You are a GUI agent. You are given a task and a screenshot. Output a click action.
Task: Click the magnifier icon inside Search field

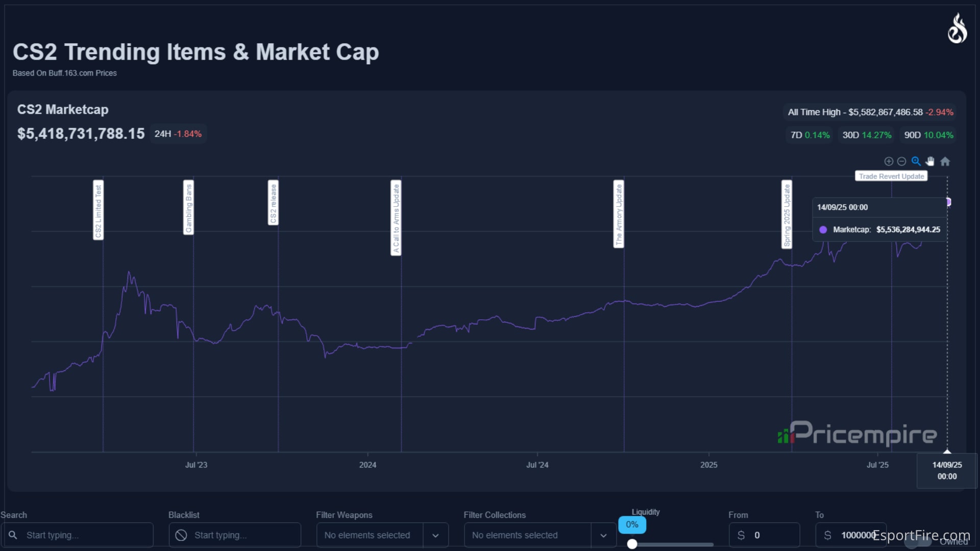tap(13, 535)
